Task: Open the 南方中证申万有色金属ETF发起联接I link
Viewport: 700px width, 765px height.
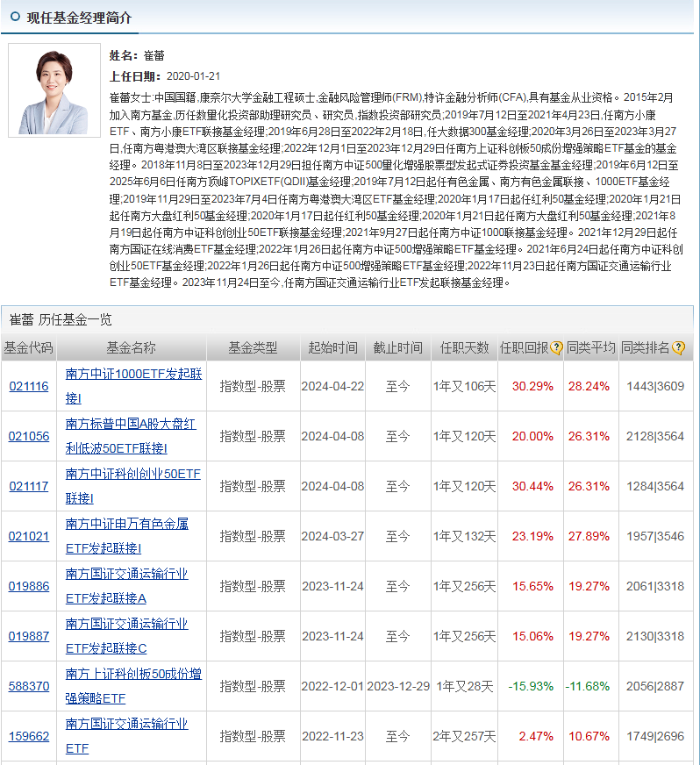Action: 127,536
